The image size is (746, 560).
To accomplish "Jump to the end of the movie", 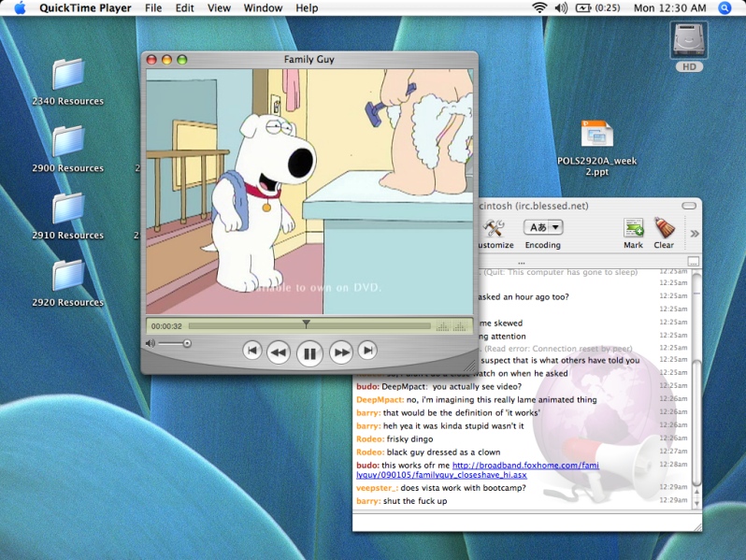I will [367, 351].
